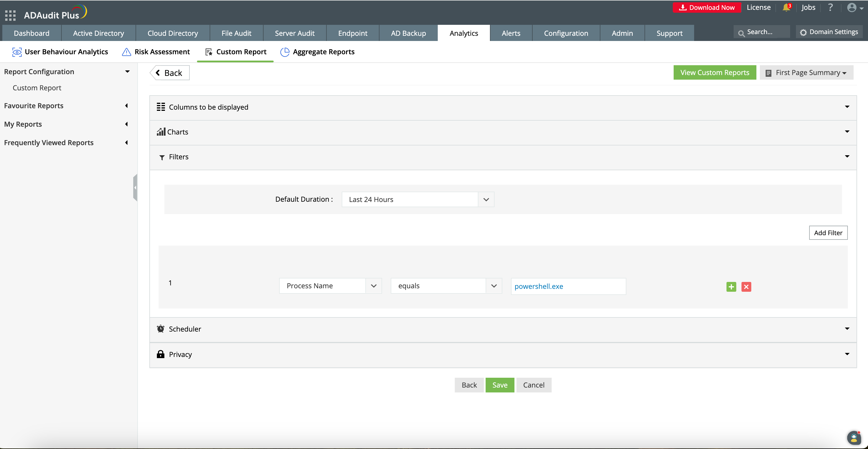Click the Domain Settings gear icon
868x449 pixels.
pyautogui.click(x=804, y=32)
